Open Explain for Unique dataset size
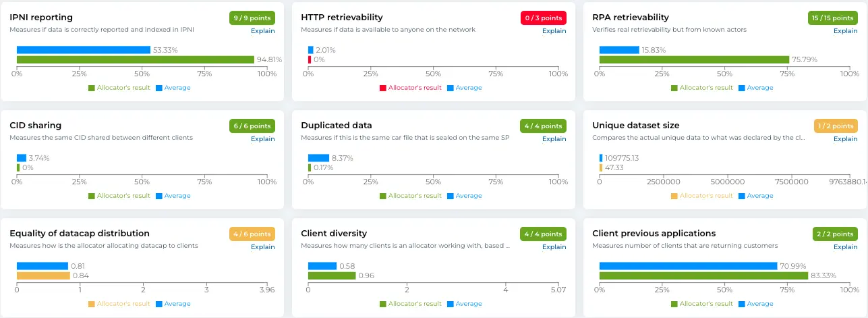The height and width of the screenshot is (318, 868). 845,139
